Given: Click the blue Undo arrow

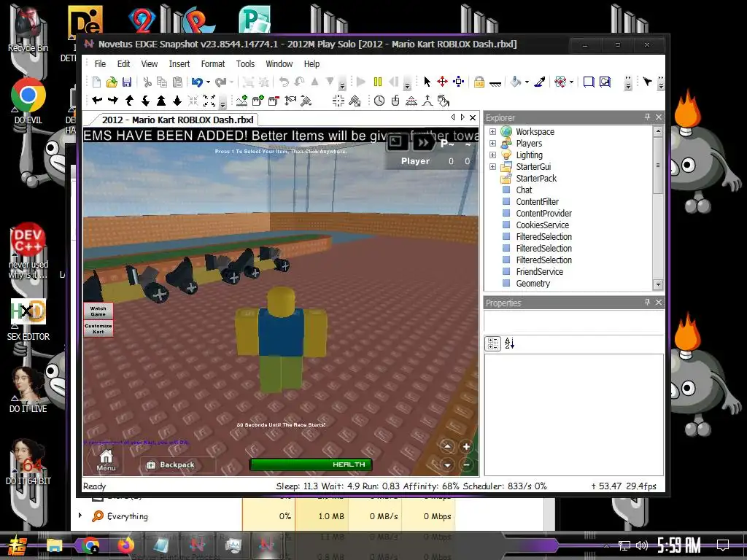Looking at the screenshot, I should click(197, 82).
